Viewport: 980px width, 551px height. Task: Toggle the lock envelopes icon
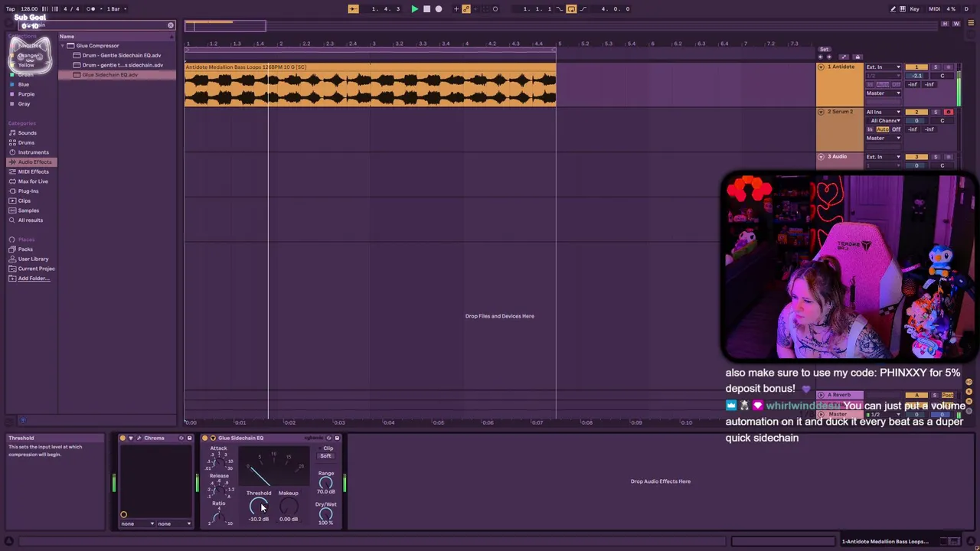[x=857, y=57]
